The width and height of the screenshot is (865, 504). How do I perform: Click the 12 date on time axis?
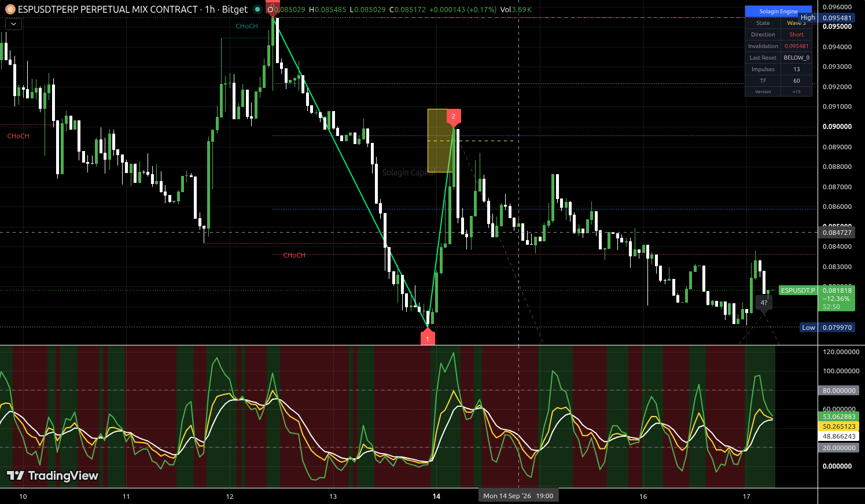(230, 496)
